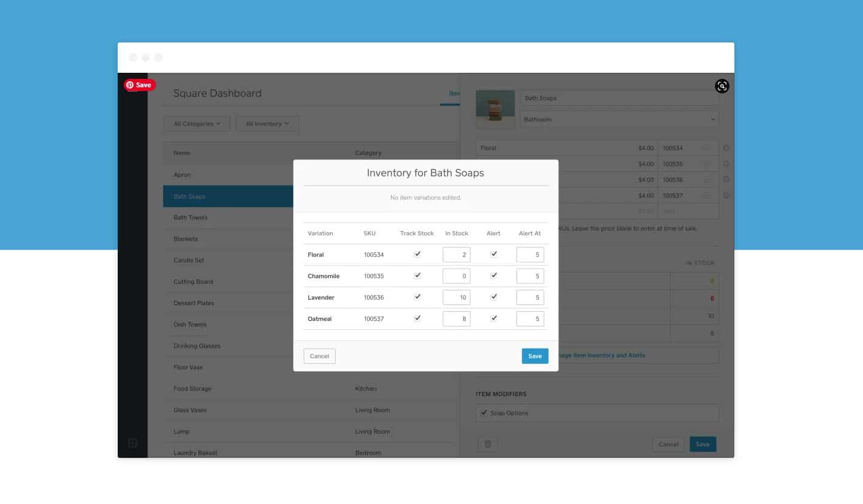Viewport: 863px width, 504px height.
Task: Click the trash delete item icon
Action: (x=487, y=445)
